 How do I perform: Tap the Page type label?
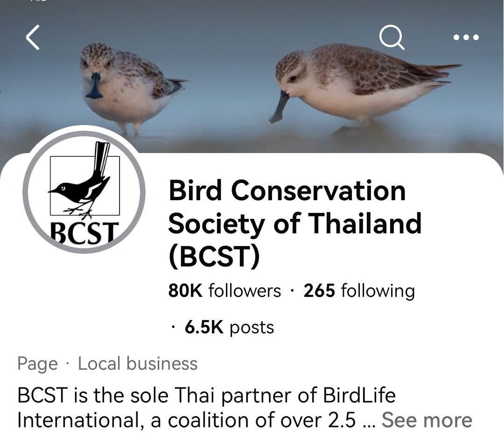pyautogui.click(x=38, y=364)
